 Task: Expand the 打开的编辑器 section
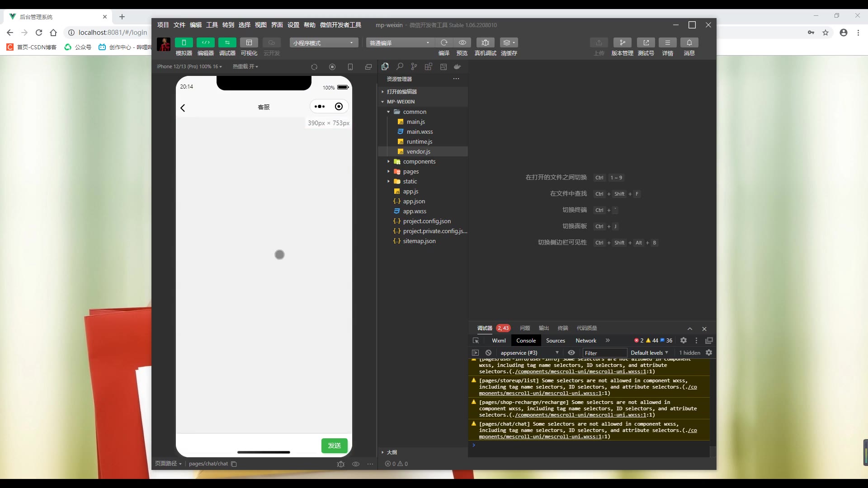pos(423,92)
